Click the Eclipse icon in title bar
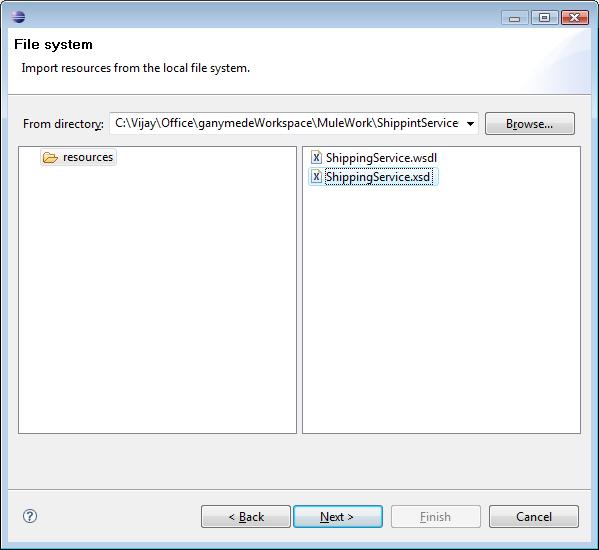This screenshot has width=599, height=550. [18, 16]
